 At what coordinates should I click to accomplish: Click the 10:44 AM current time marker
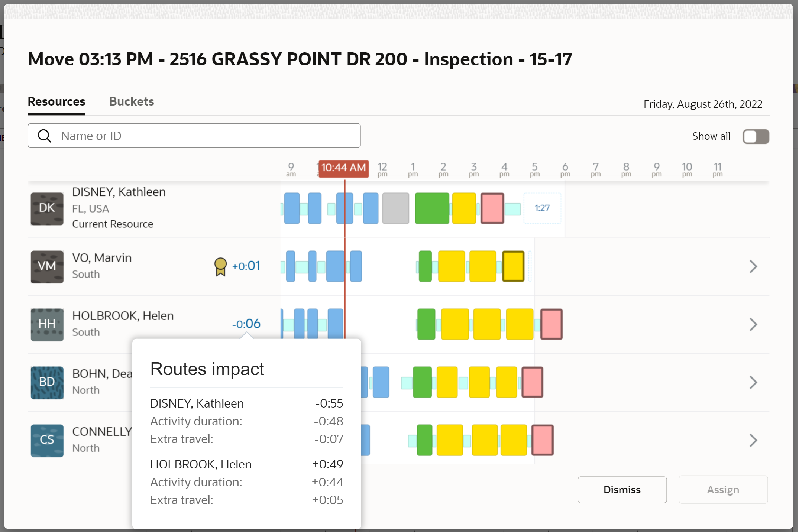[343, 168]
